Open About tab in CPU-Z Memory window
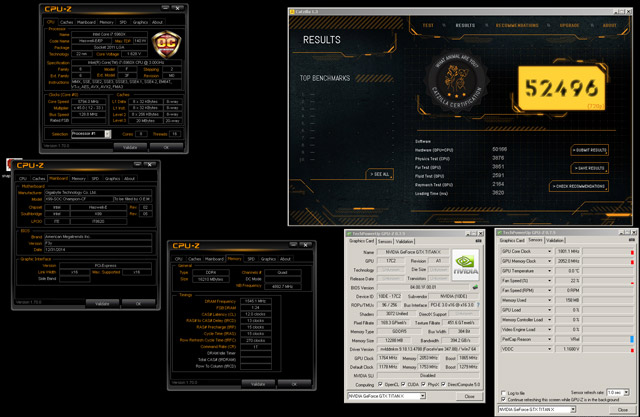This screenshot has height=417, width=640. (285, 259)
